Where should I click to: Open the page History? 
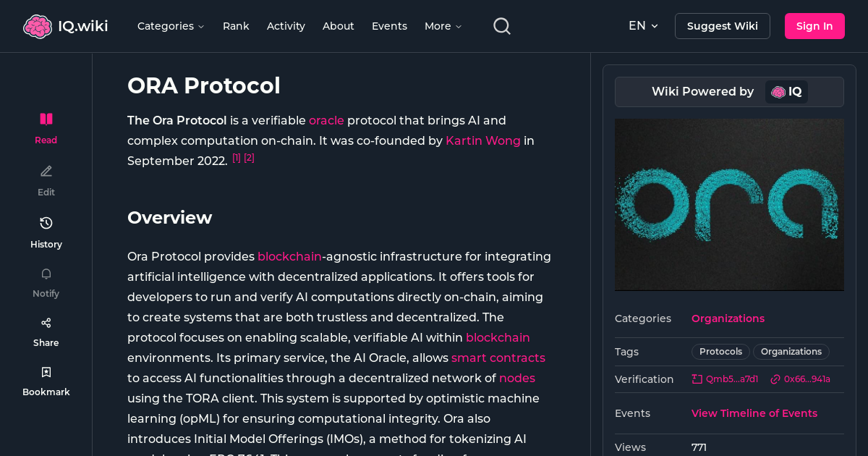click(46, 232)
